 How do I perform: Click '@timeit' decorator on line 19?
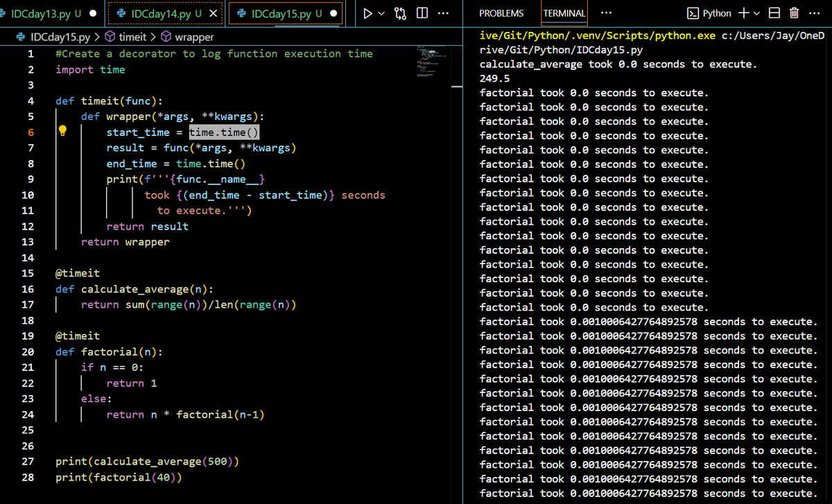click(x=78, y=336)
